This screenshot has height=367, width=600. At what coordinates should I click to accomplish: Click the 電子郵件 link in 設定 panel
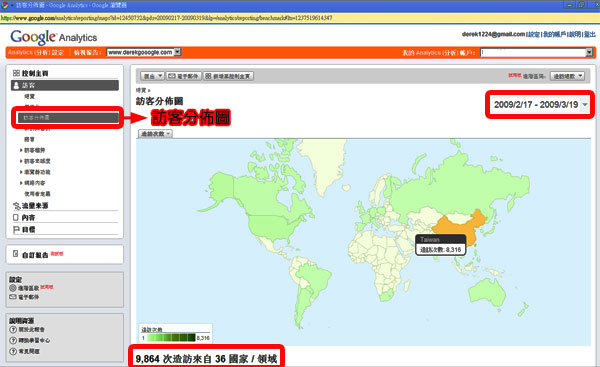29,297
